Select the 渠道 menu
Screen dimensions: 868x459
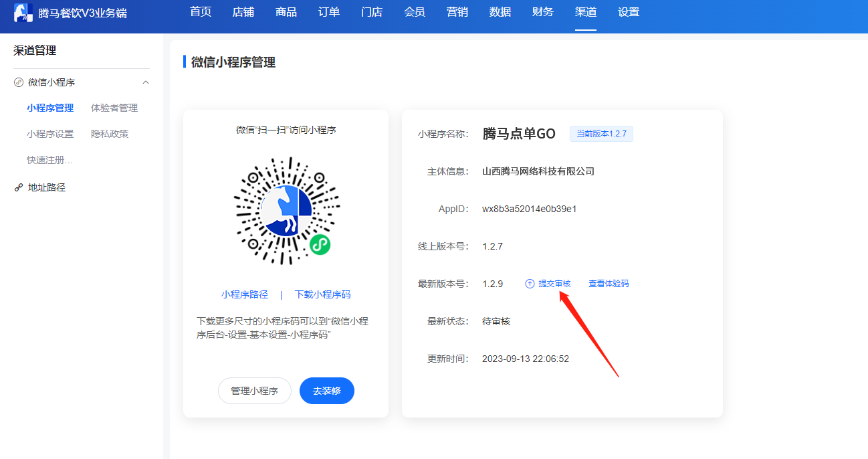pyautogui.click(x=586, y=12)
